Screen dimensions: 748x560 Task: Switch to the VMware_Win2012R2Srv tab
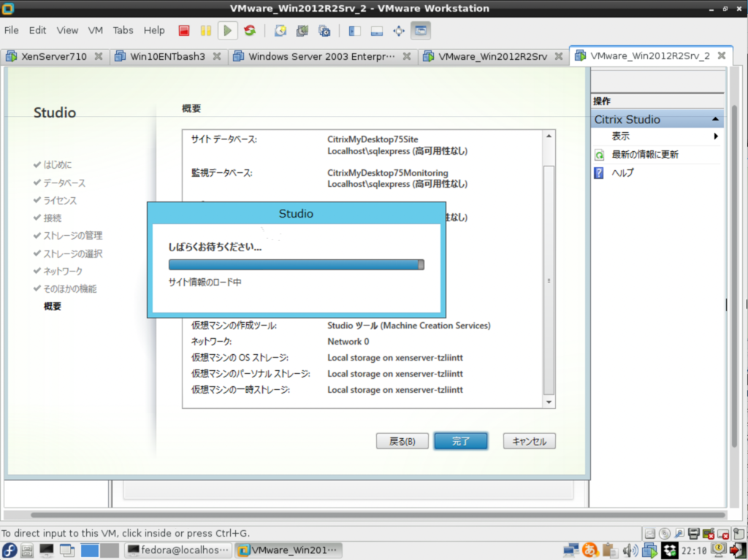(492, 56)
